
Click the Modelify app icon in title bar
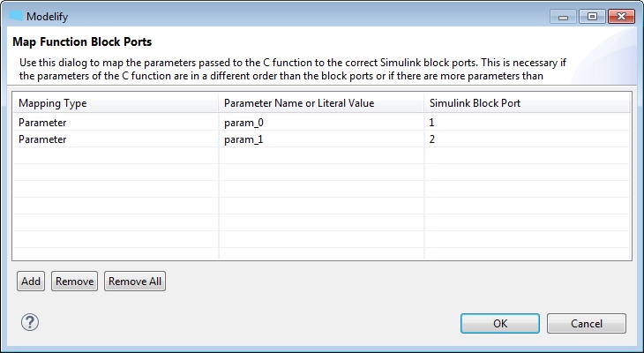click(x=16, y=16)
